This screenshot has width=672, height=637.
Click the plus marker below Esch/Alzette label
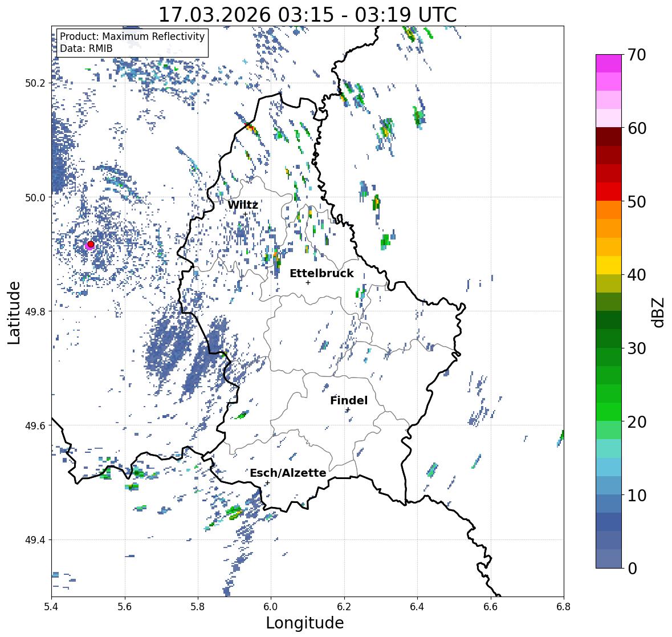tap(267, 482)
